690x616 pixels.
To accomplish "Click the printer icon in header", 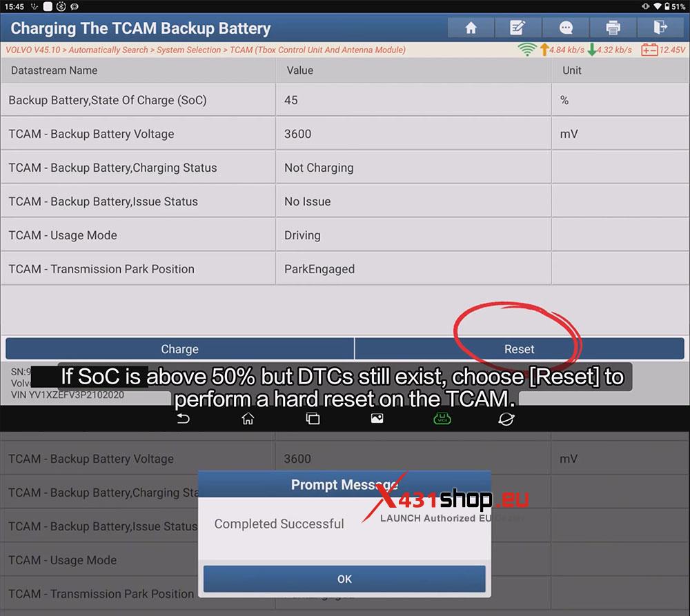I will coord(613,28).
